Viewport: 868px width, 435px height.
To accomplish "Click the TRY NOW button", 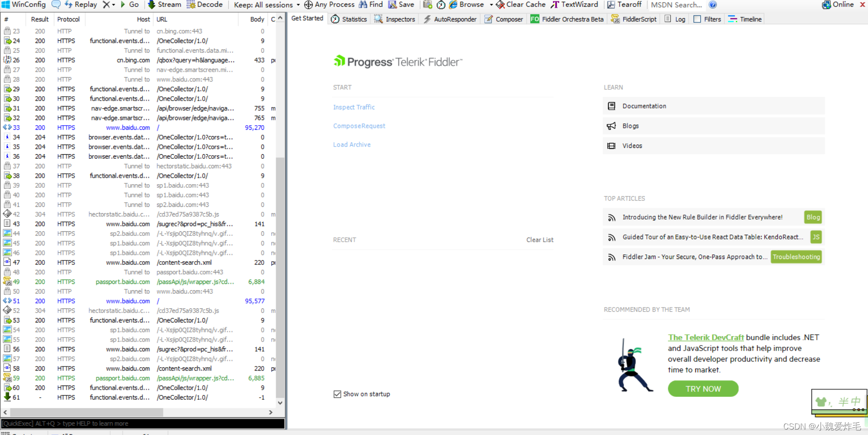I will pos(703,389).
